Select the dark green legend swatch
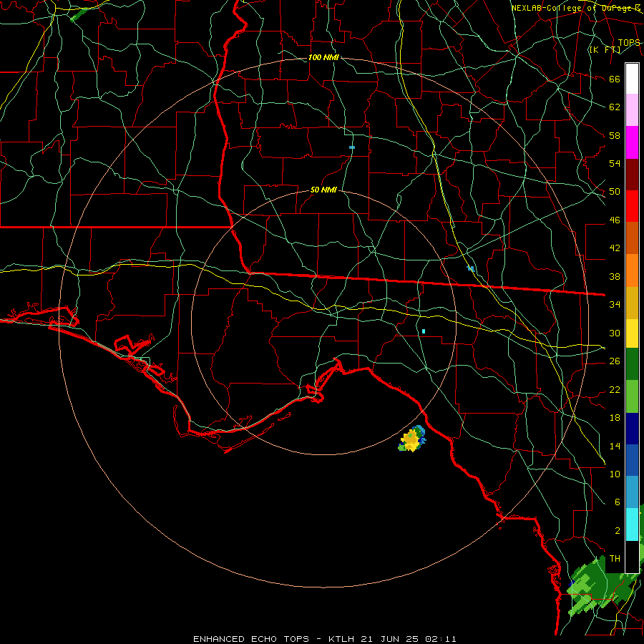 coord(632,364)
